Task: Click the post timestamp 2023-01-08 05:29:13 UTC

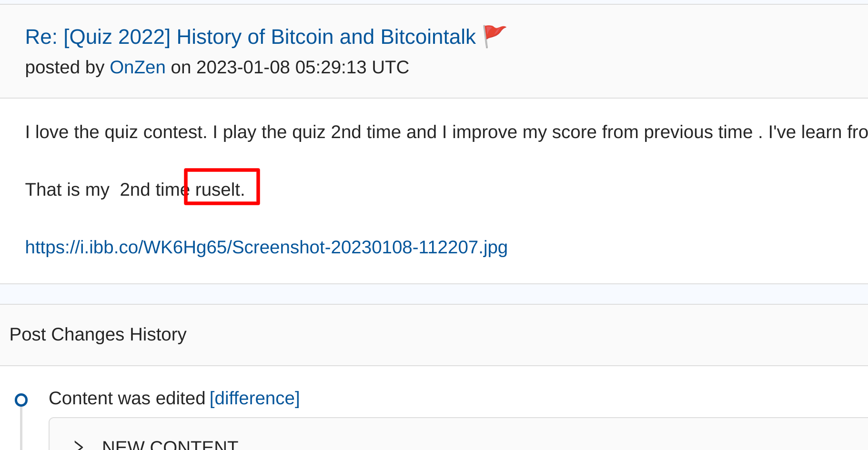Action: pyautogui.click(x=303, y=67)
